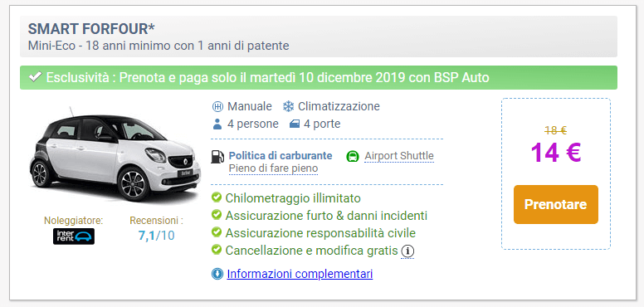This screenshot has width=644, height=307.
Task: Click Chilometraggio illimitato text
Action: (293, 198)
